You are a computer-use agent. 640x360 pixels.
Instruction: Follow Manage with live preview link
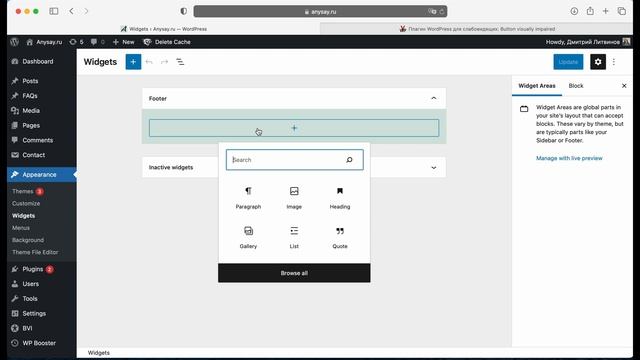click(x=569, y=158)
